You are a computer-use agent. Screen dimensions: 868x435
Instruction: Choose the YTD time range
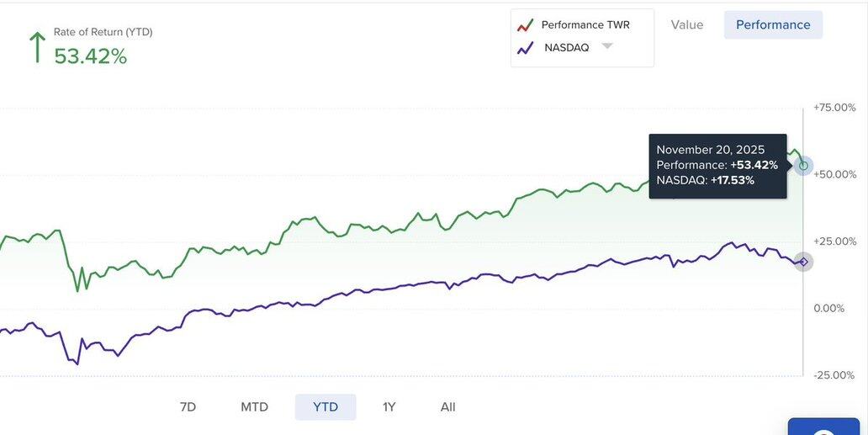pyautogui.click(x=325, y=407)
